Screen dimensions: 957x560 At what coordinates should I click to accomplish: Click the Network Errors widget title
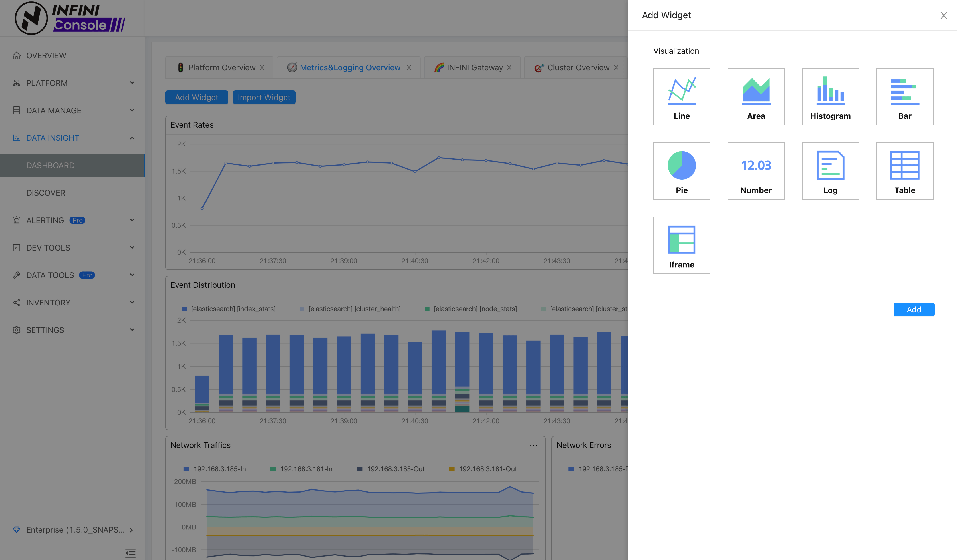pos(584,445)
